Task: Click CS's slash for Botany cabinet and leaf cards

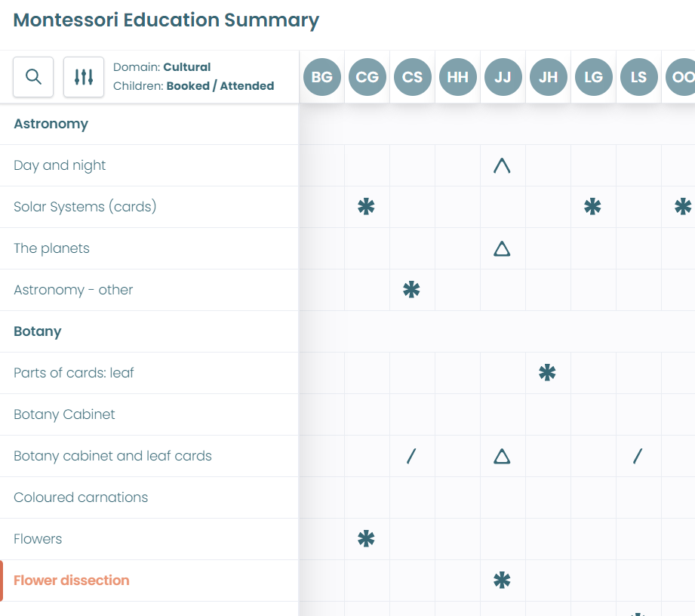Action: [x=412, y=456]
